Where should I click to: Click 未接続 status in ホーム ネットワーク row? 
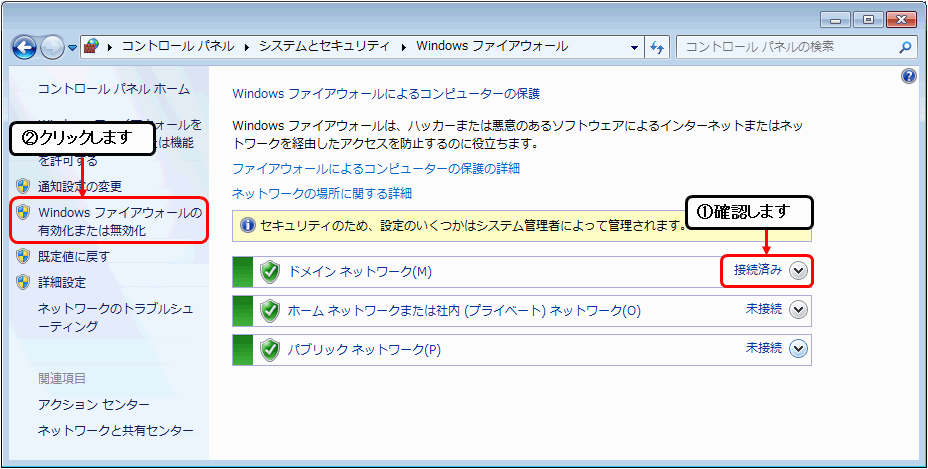point(763,309)
